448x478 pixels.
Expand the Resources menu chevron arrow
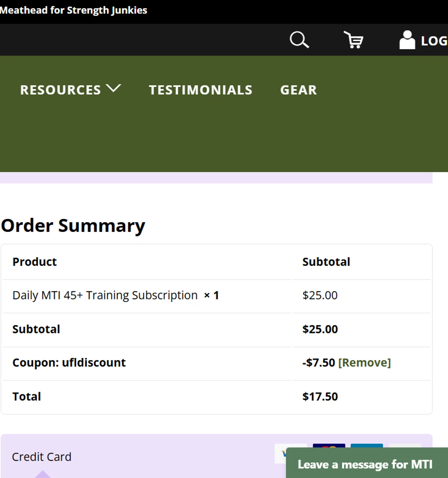click(x=113, y=88)
